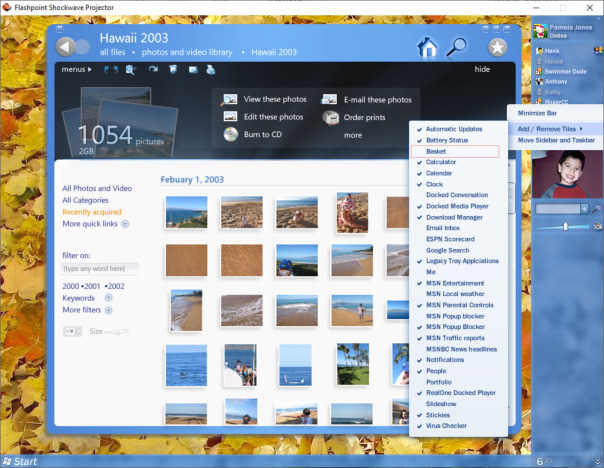Screen dimensions: 604x468
Task: Click the sidebar chevron beside the clock
Action: click(x=597, y=461)
